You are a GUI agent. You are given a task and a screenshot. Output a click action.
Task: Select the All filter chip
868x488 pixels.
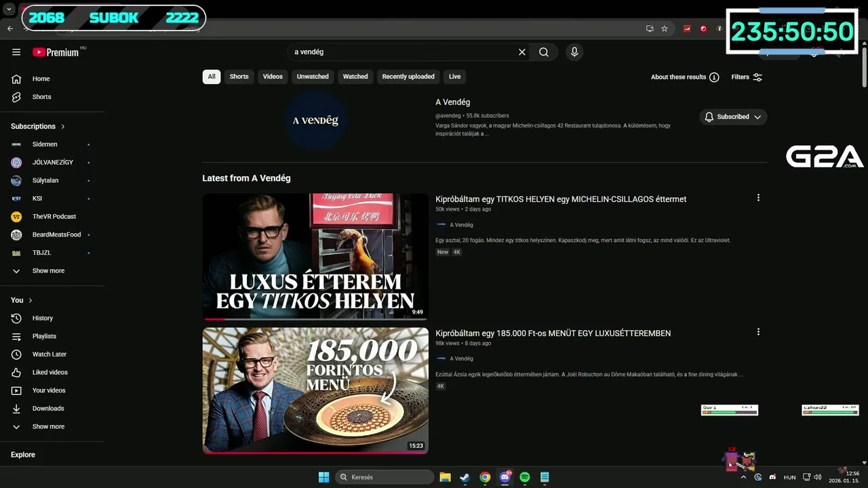(212, 77)
